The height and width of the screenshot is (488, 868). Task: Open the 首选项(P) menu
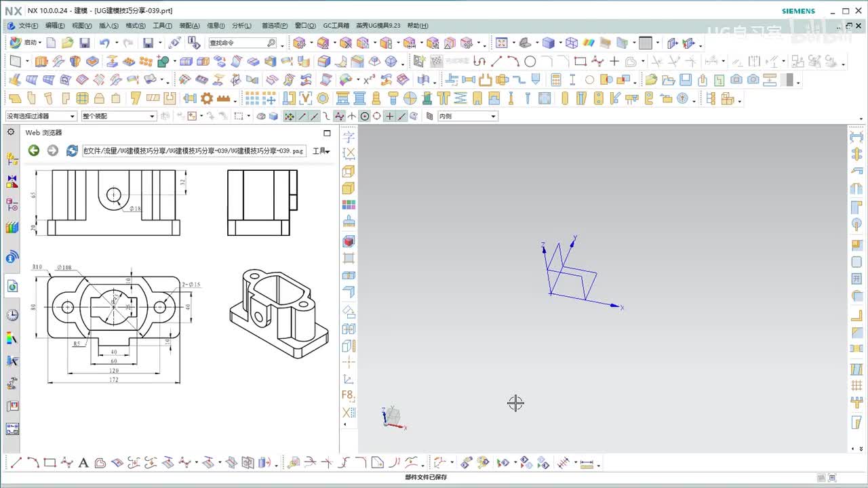[x=275, y=26]
